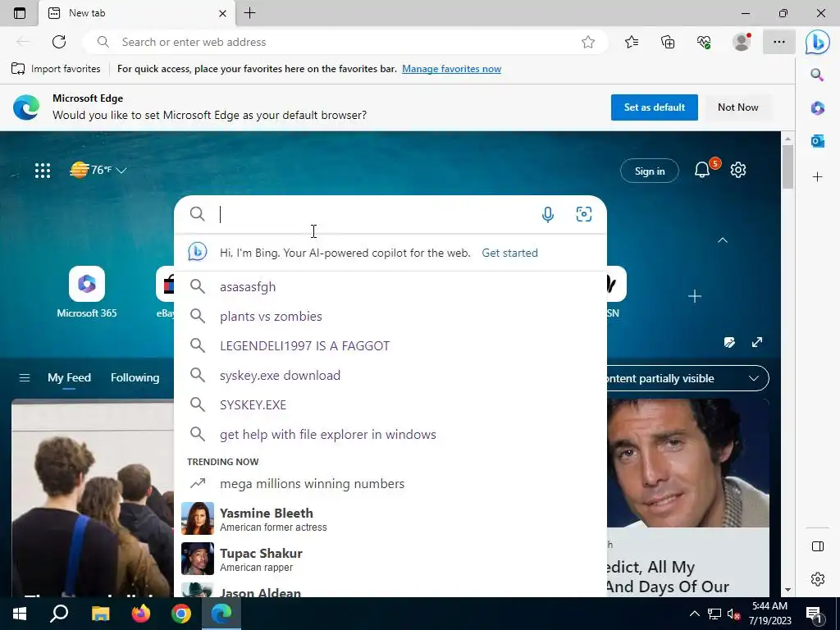840x630 pixels.
Task: Add a quick link with plus icon
Action: 695,296
